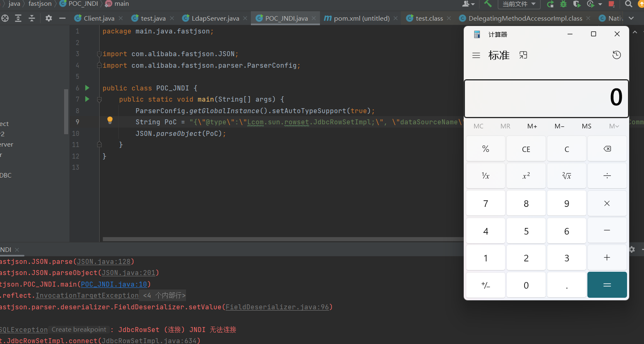644x344 pixels.
Task: Open FieldDeserializer.java:96 link
Action: click(277, 307)
